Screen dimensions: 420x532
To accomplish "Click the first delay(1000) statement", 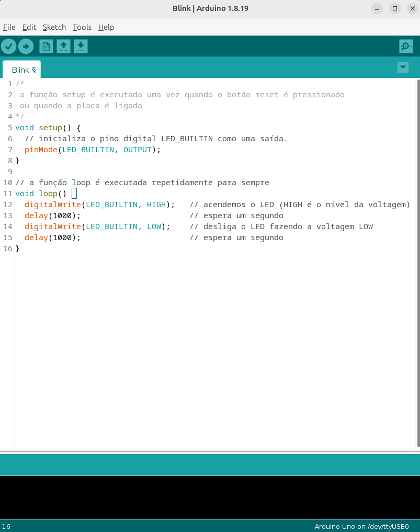I will click(x=52, y=216).
